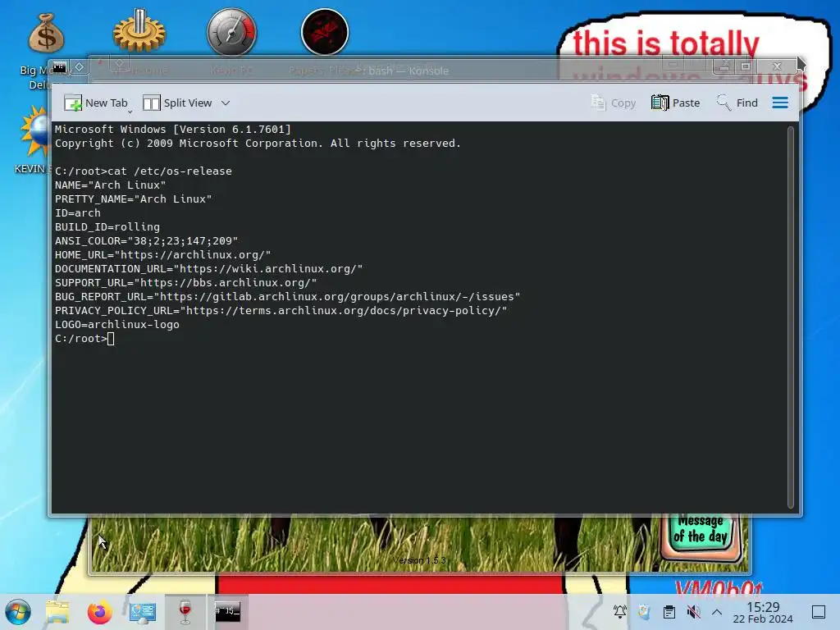Screen dimensions: 840x630
Task: Click the Copy toolbar button
Action: pos(614,103)
